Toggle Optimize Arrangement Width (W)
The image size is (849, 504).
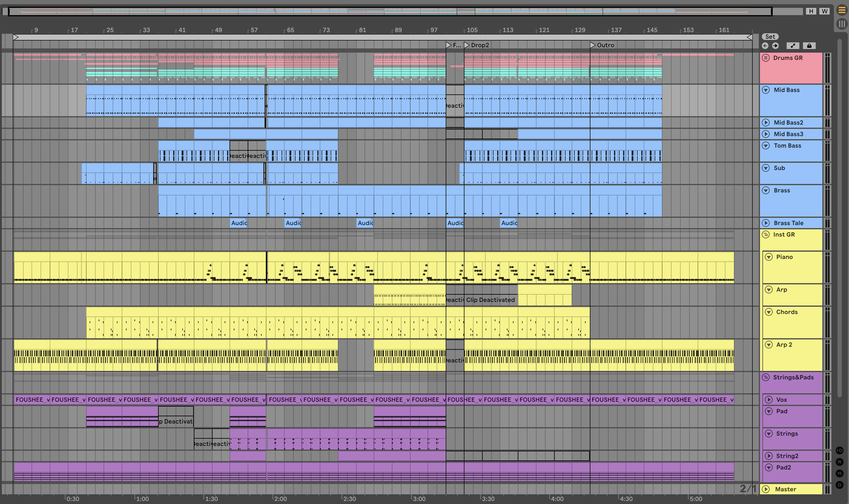pos(824,11)
